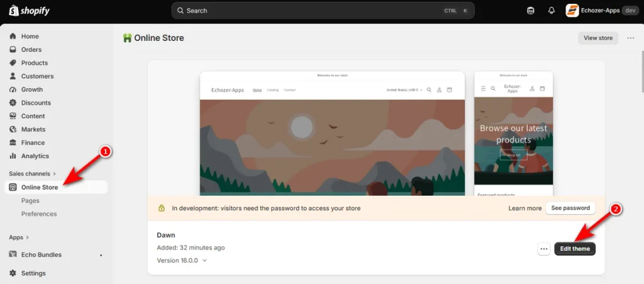Click the Finance bank icon
This screenshot has width=644, height=284.
coord(13,142)
